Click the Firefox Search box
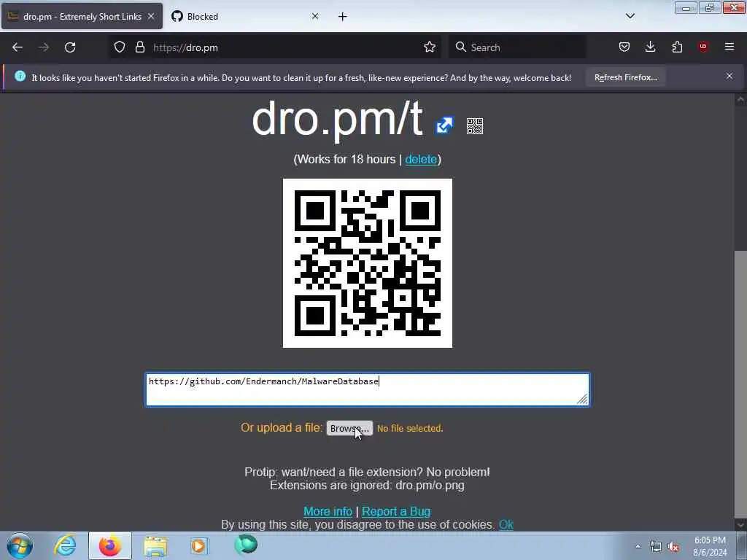The image size is (747, 560). click(x=517, y=47)
